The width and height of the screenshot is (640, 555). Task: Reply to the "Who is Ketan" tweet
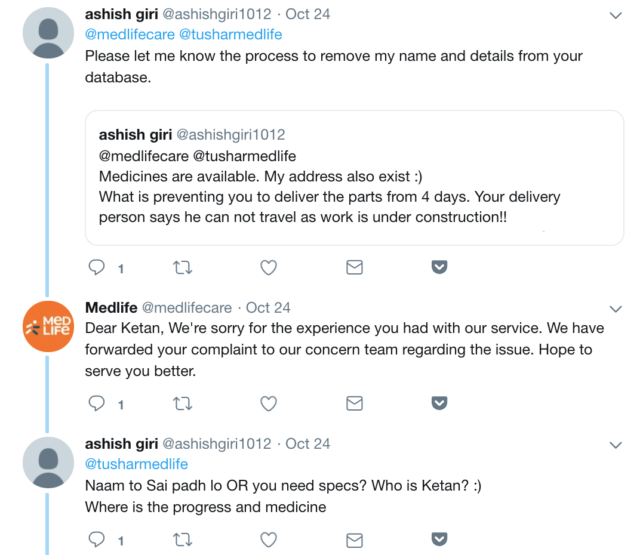click(x=97, y=540)
